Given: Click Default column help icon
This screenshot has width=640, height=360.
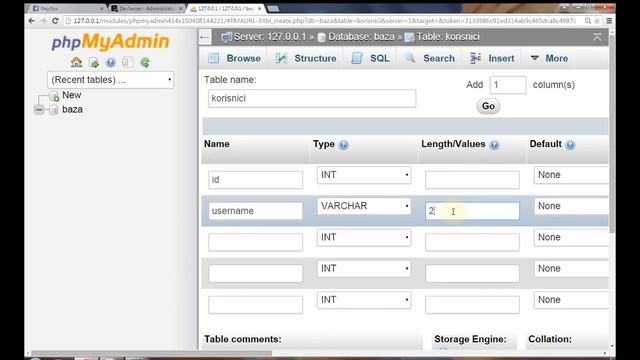Looking at the screenshot, I should [x=570, y=145].
